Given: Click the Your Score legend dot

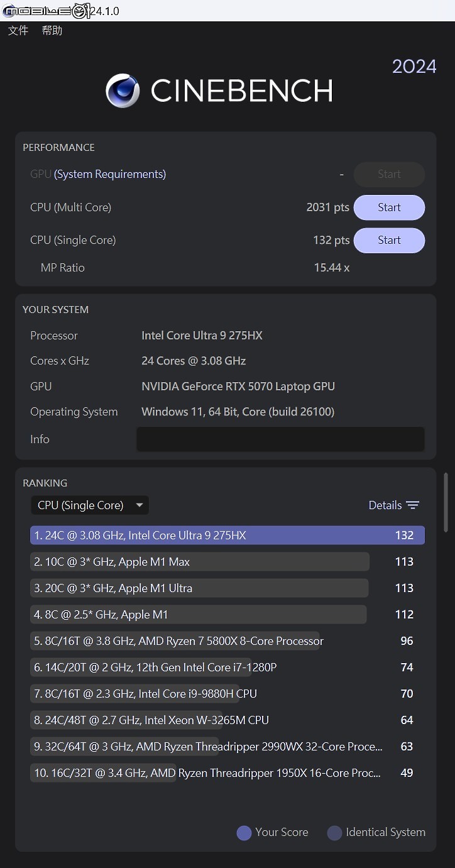Looking at the screenshot, I should tap(244, 833).
